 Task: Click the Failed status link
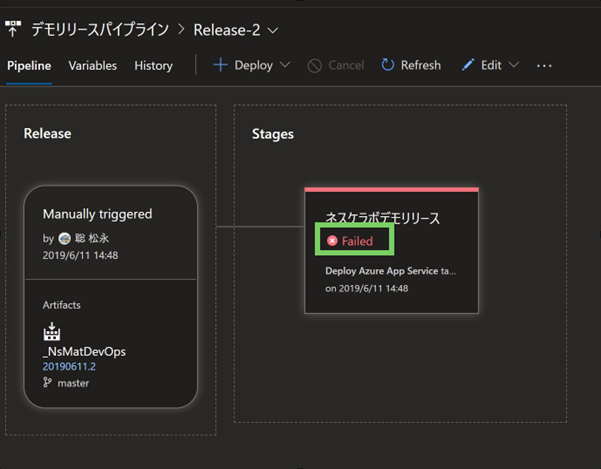coord(357,241)
